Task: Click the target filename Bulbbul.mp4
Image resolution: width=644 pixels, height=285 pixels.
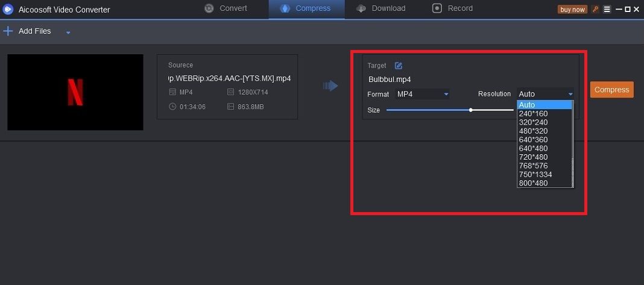Action: click(390, 80)
